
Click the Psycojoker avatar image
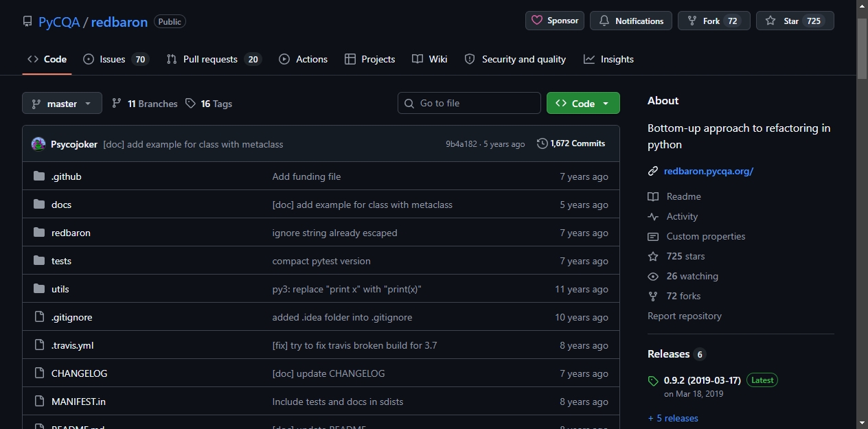(x=38, y=144)
